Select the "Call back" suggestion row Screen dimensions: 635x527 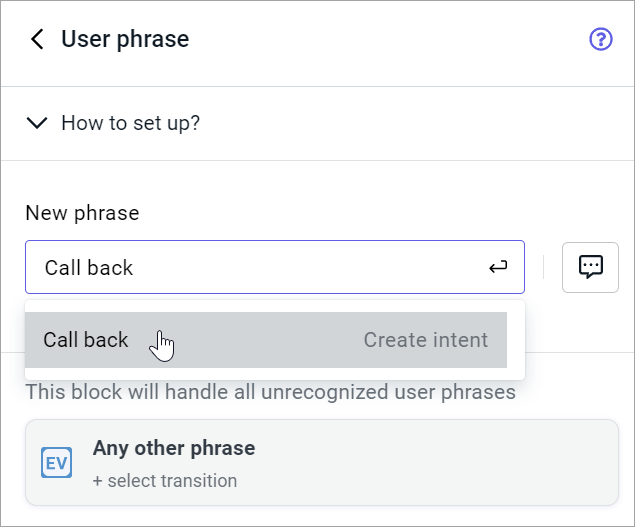(265, 340)
